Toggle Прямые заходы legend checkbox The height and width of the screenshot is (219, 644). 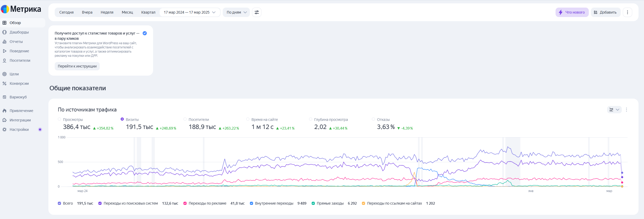click(313, 203)
